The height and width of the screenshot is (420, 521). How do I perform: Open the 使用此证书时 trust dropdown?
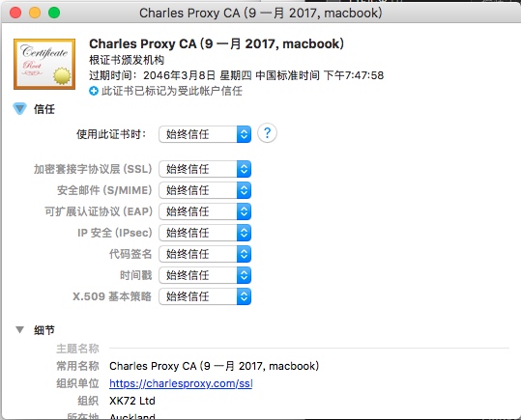[x=205, y=134]
